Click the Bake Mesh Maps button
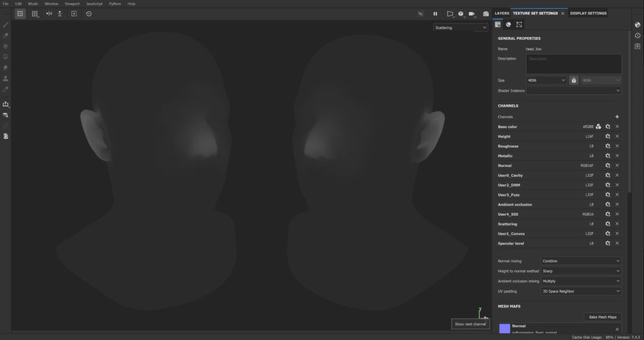Screen dimensions: 644x340 click(x=602, y=317)
